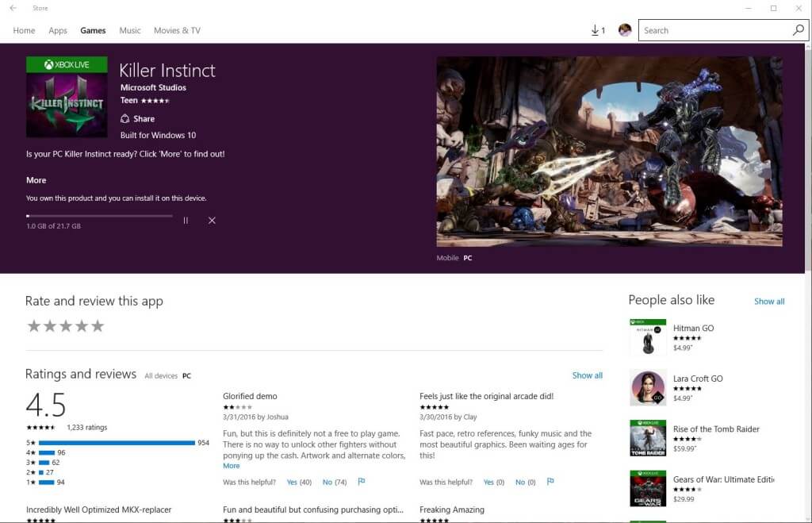
Task: Rate the app three stars
Action: [x=66, y=325]
